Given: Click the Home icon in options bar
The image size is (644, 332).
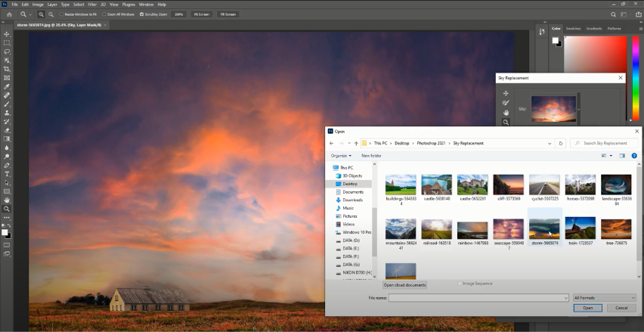Looking at the screenshot, I should click(x=8, y=14).
